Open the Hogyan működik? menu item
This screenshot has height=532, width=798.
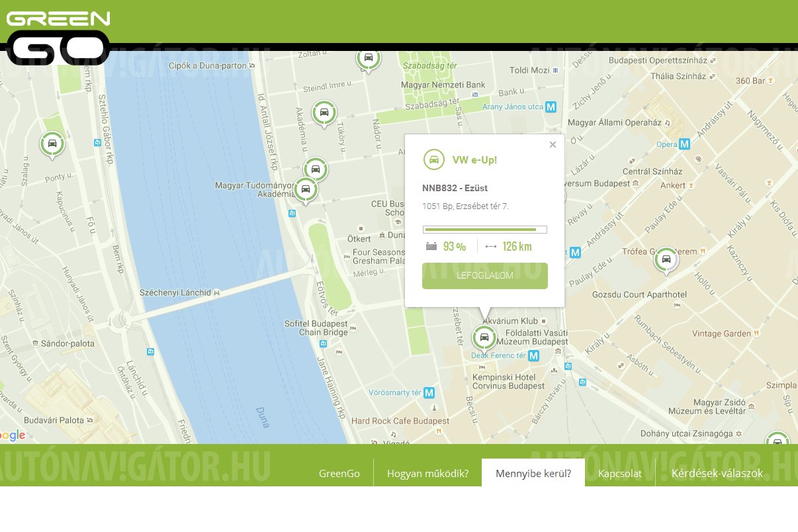point(427,473)
